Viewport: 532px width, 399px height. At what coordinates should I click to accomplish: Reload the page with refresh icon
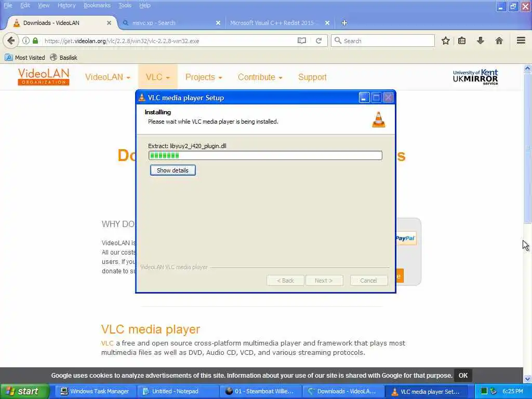coord(318,41)
